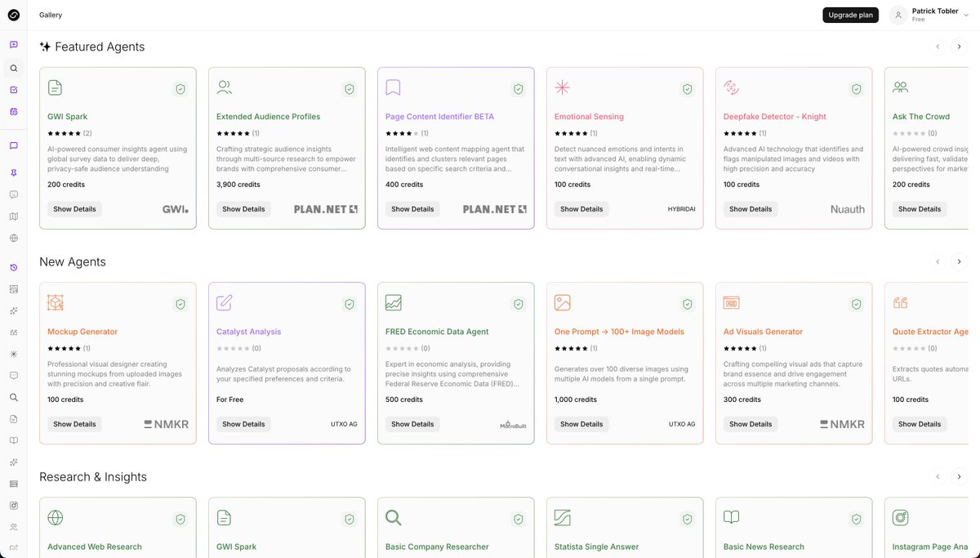
Task: Open the calendar clock icon in sidebar
Action: coord(13,111)
